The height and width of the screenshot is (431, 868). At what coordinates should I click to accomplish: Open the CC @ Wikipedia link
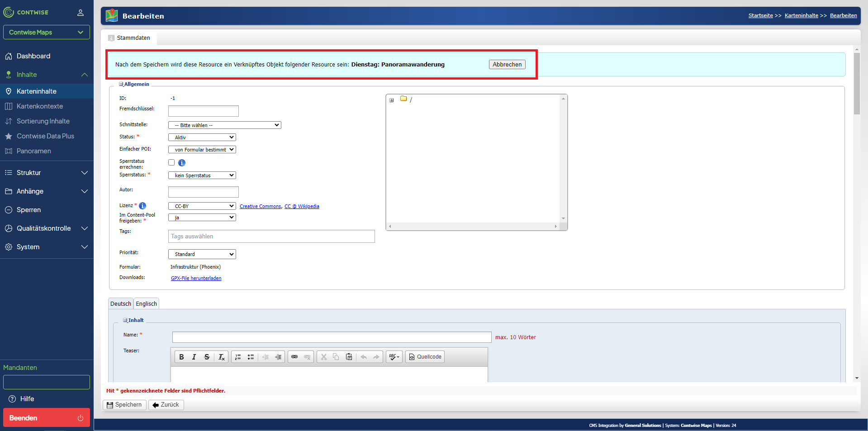[302, 206]
